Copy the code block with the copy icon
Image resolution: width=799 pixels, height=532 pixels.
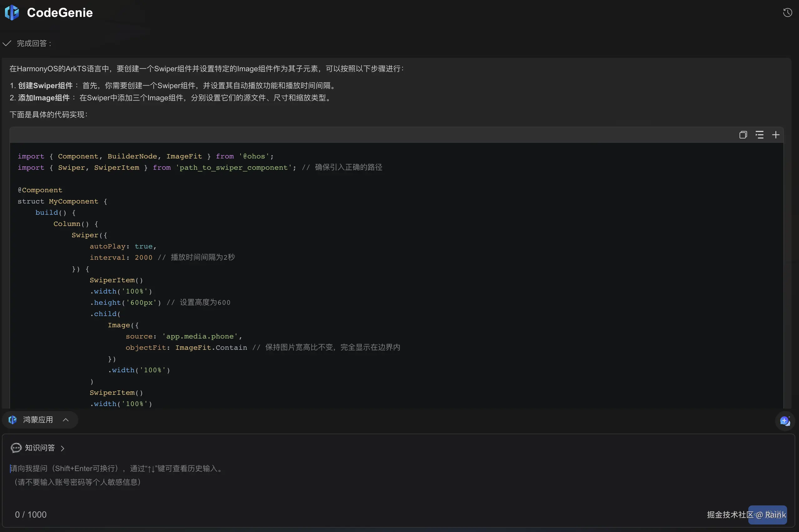coord(743,135)
